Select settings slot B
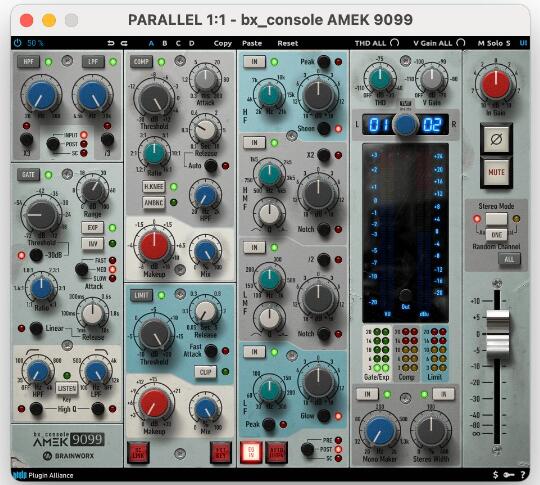Viewport: 540px width, 485px height. point(165,43)
